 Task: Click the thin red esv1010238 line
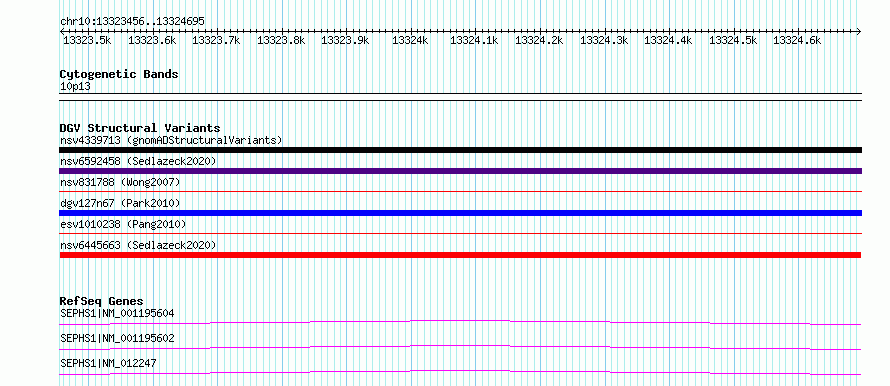pyautogui.click(x=460, y=233)
